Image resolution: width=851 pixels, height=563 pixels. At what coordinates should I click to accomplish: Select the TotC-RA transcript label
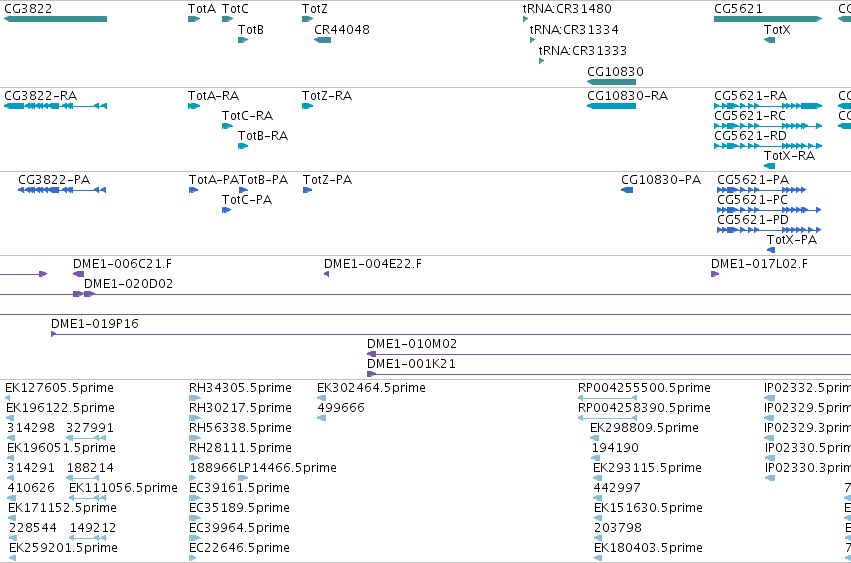click(247, 116)
